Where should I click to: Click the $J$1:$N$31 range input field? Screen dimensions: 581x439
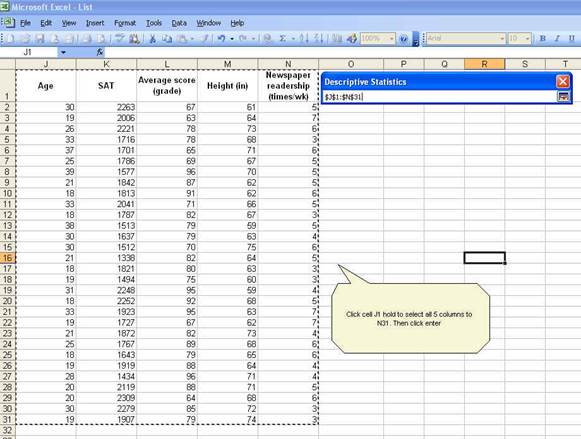439,97
